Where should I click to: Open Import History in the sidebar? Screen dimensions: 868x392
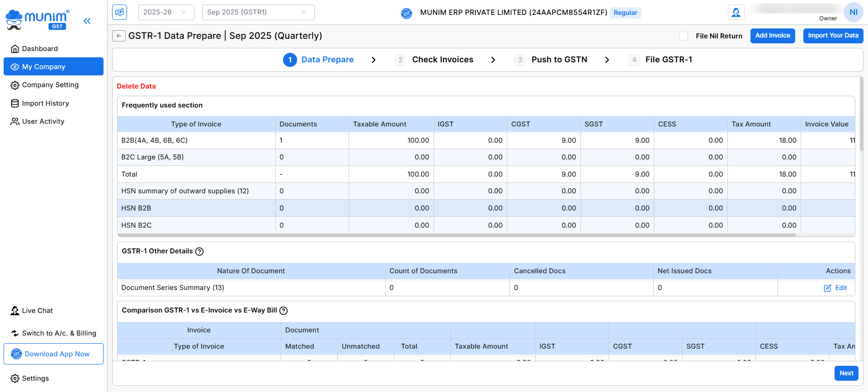[45, 103]
